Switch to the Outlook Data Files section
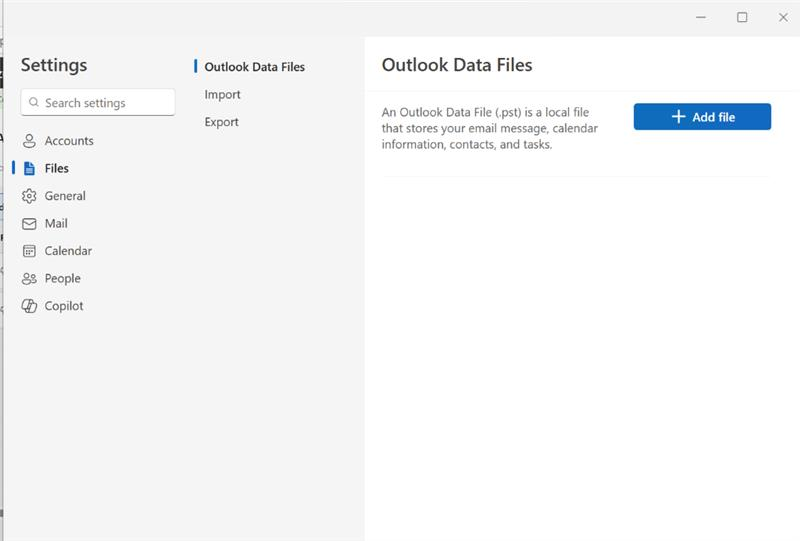Image resolution: width=800 pixels, height=541 pixels. 254,67
